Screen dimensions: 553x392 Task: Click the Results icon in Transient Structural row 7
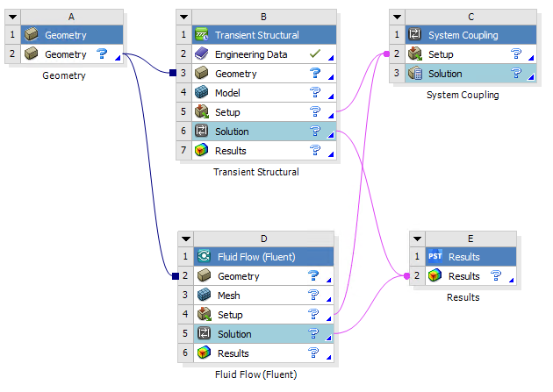pyautogui.click(x=202, y=150)
